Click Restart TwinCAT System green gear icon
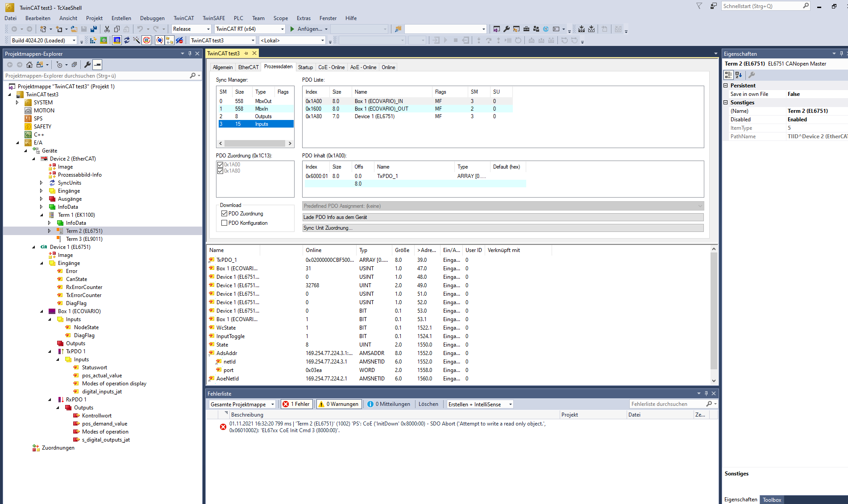The width and height of the screenshot is (848, 504). click(104, 40)
